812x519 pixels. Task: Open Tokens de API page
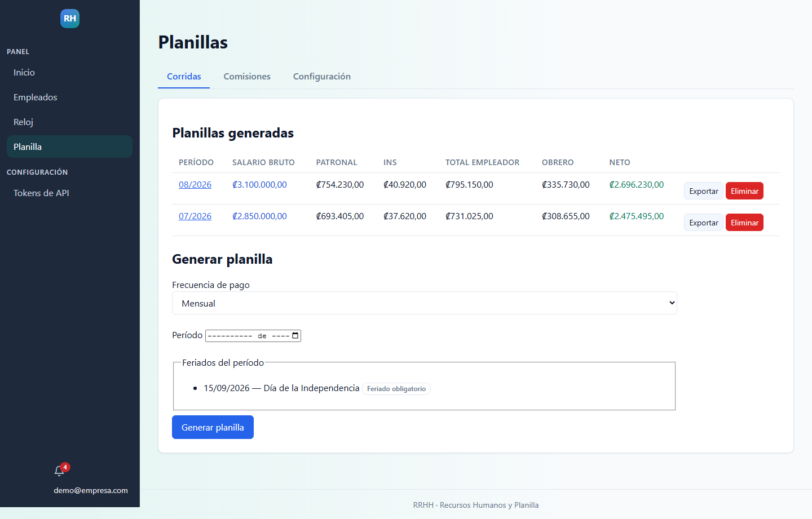pyautogui.click(x=69, y=193)
